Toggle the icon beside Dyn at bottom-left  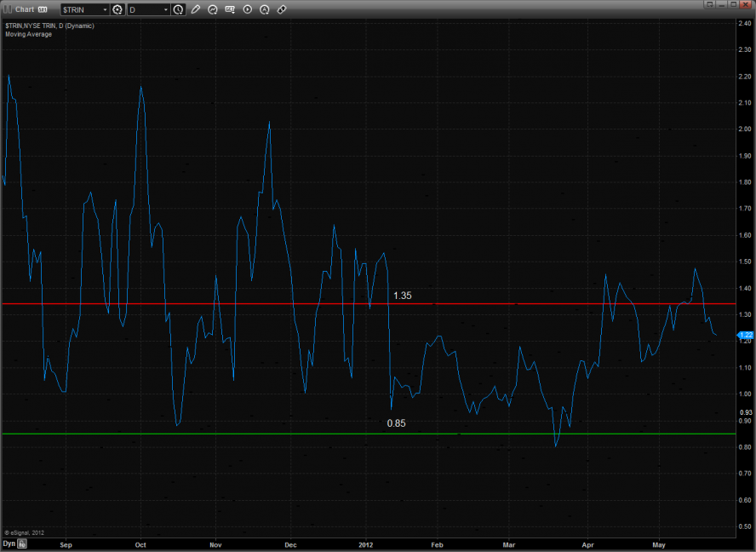23,543
